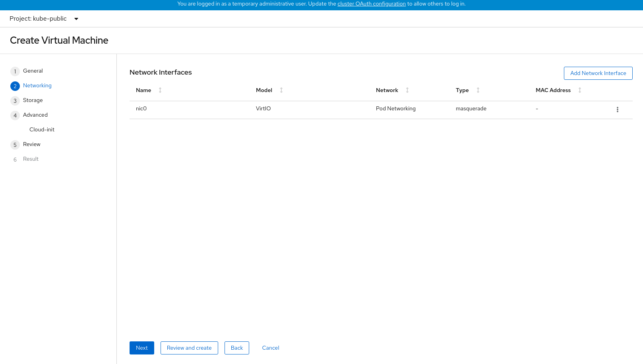The width and height of the screenshot is (643, 364).
Task: Click Add Network Interface button
Action: point(598,73)
